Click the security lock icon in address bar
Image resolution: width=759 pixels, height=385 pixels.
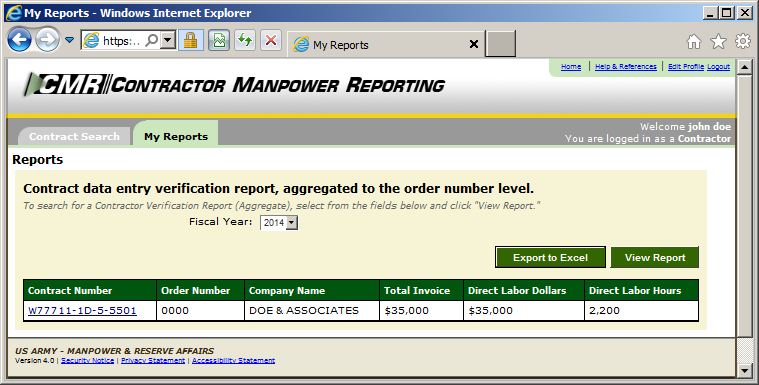190,41
